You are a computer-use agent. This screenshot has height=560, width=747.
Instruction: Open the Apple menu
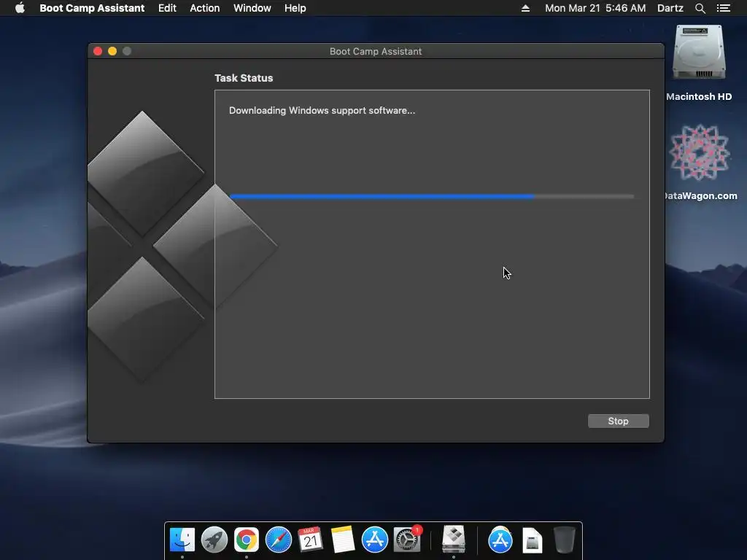tap(20, 8)
